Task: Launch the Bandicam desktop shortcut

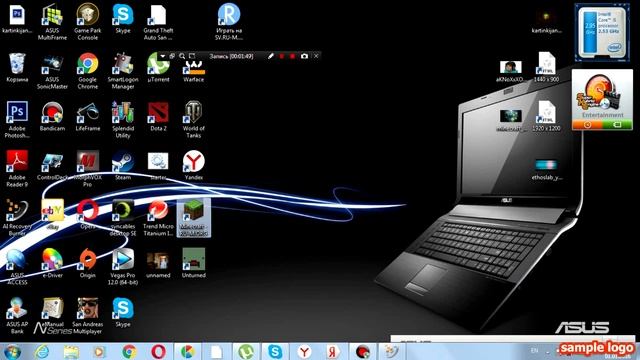Action: pyautogui.click(x=52, y=117)
